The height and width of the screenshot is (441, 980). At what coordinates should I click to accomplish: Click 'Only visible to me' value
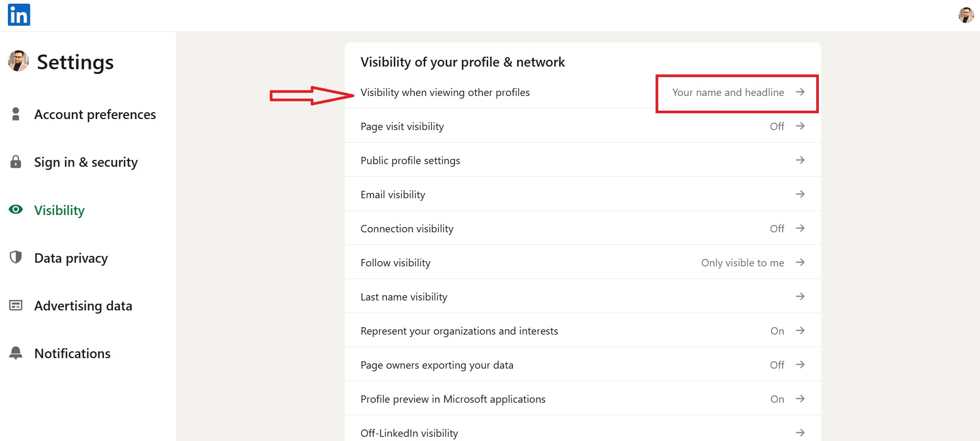coord(743,263)
